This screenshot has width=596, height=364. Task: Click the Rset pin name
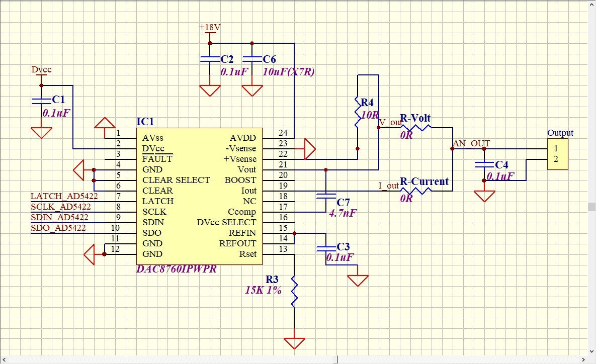pos(248,254)
